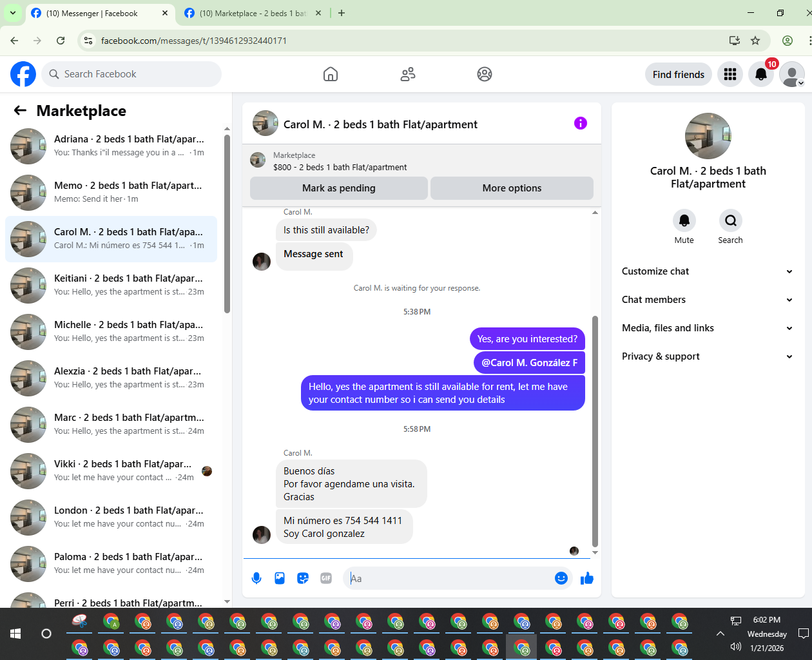Open conversation information purple icon
This screenshot has width=812, height=660.
point(581,123)
